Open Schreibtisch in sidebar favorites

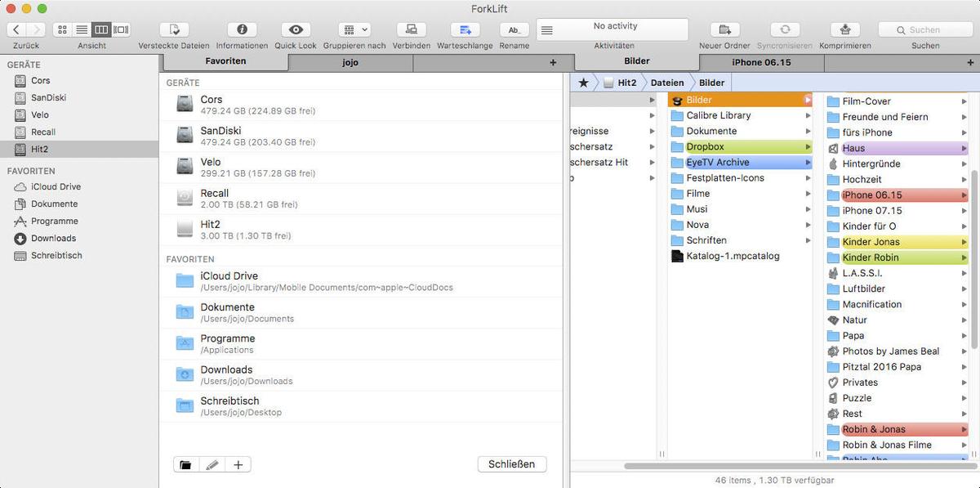pyautogui.click(x=79, y=255)
